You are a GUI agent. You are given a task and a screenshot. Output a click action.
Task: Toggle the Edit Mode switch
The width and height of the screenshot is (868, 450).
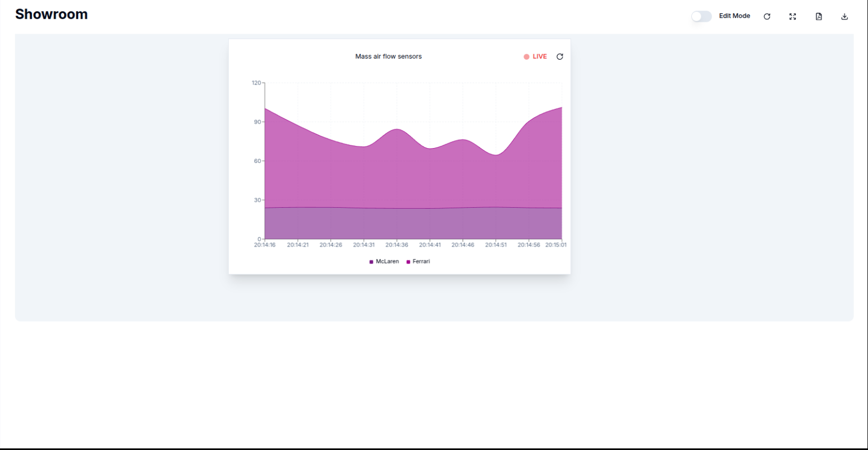click(x=701, y=17)
